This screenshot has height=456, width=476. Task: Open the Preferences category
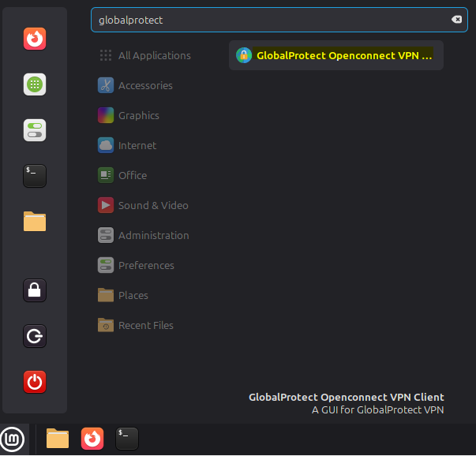pos(146,265)
